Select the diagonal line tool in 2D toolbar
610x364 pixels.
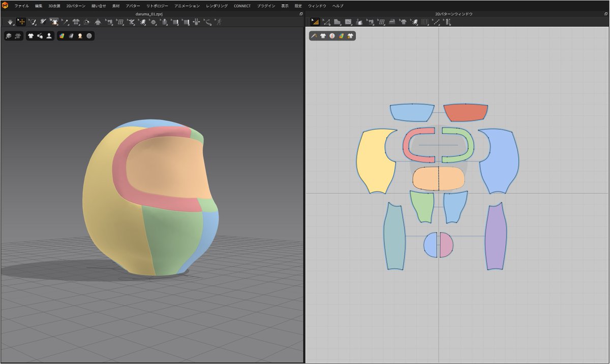436,22
